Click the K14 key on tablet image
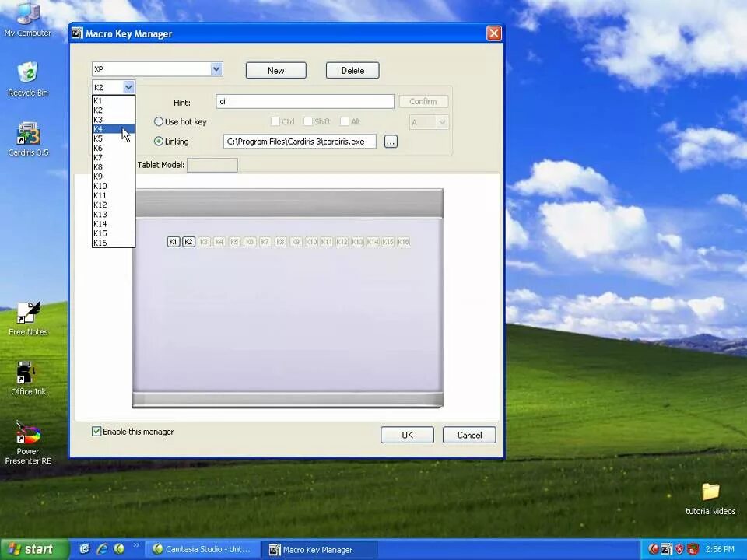This screenshot has height=560, width=747. [373, 242]
